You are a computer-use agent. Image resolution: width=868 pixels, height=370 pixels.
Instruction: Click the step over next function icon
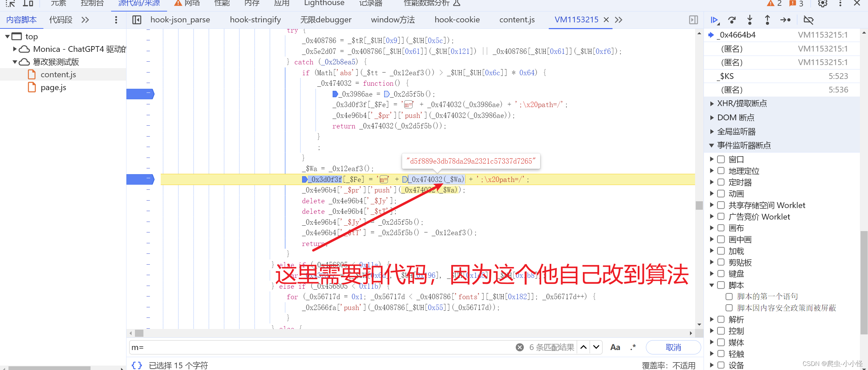point(732,20)
